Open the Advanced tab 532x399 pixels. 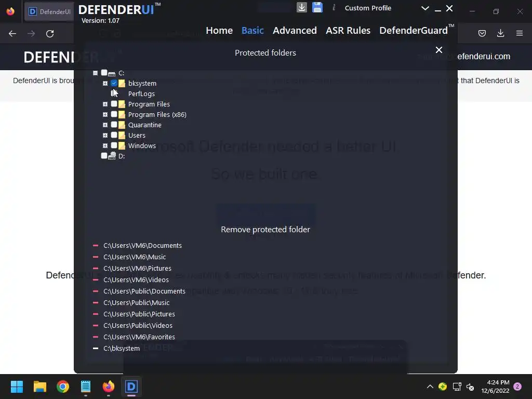tap(295, 30)
